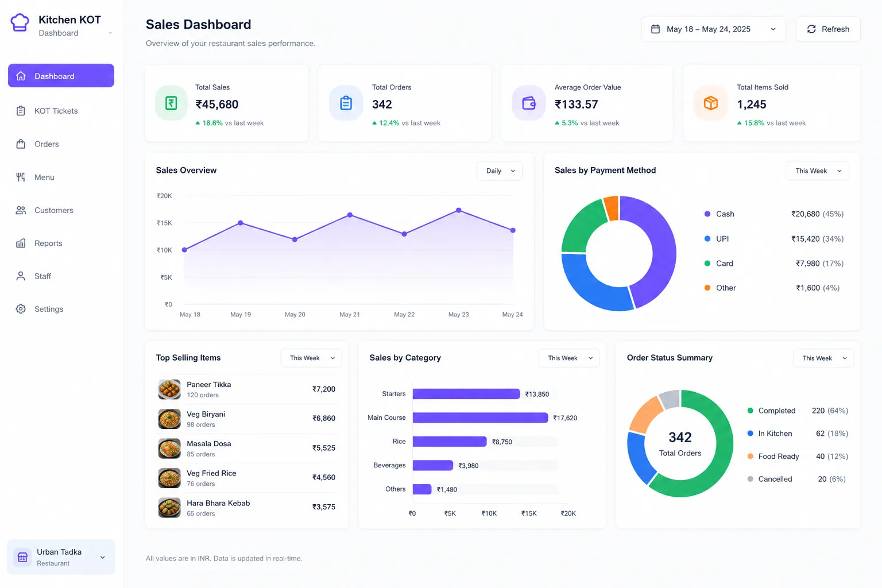Expand the chevron next to Kitchen KOT Dashboard
This screenshot has width=882, height=588.
point(110,33)
